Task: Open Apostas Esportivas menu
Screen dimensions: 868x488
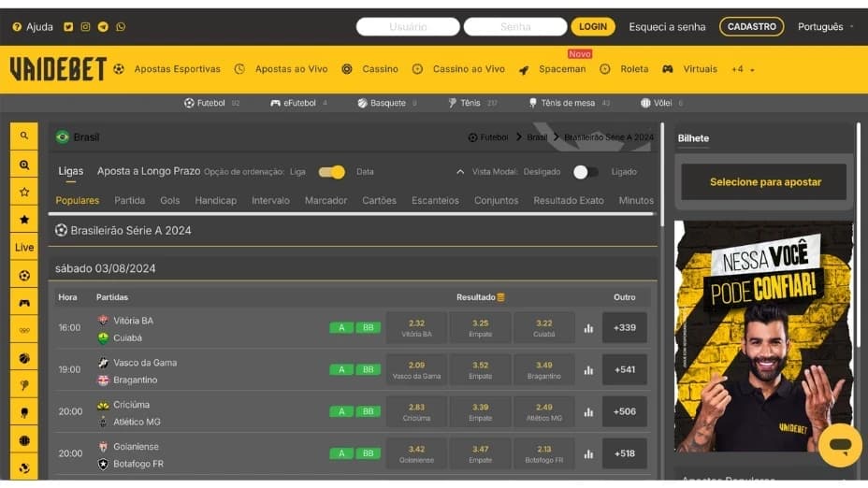Action: [177, 69]
